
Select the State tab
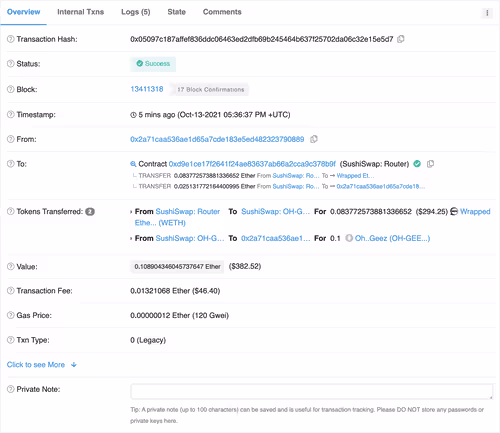click(x=177, y=12)
